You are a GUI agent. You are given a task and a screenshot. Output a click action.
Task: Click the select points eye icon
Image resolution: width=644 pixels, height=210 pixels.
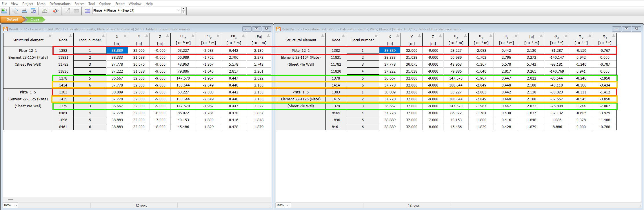pyautogui.click(x=56, y=11)
